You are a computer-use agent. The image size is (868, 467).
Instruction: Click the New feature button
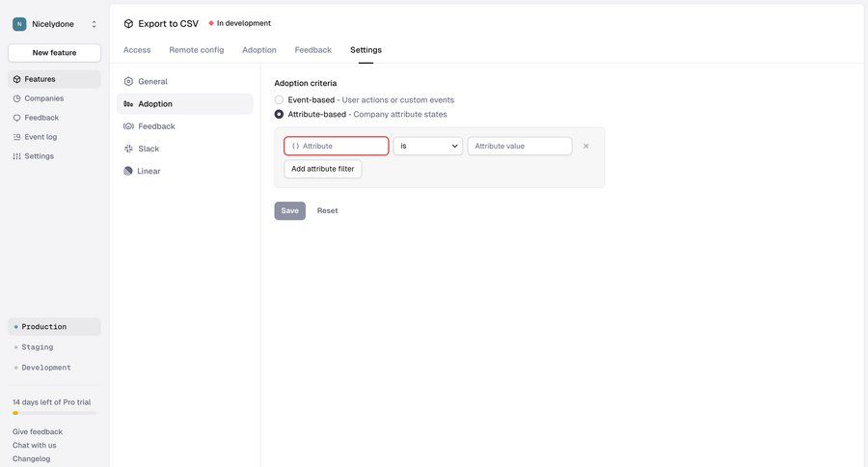[x=54, y=53]
